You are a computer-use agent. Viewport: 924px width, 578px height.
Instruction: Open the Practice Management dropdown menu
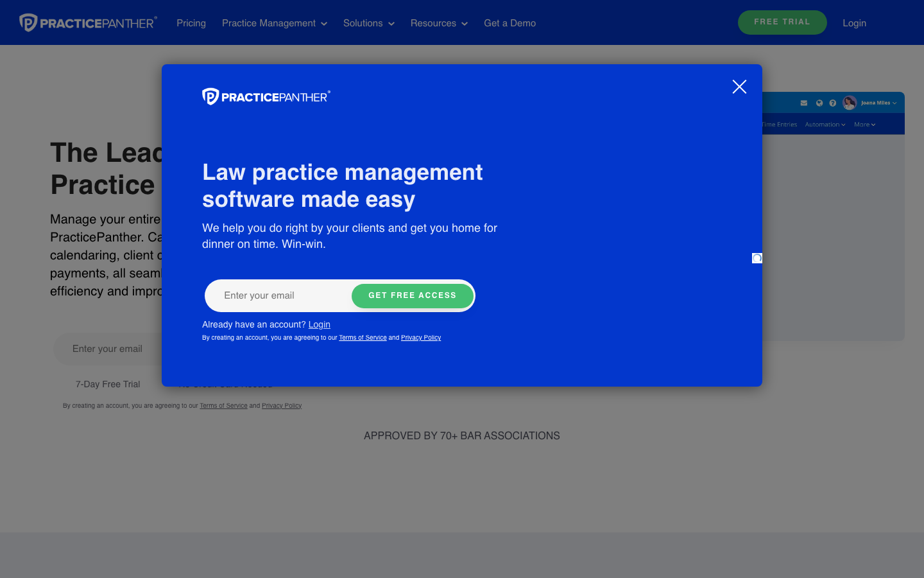point(275,23)
